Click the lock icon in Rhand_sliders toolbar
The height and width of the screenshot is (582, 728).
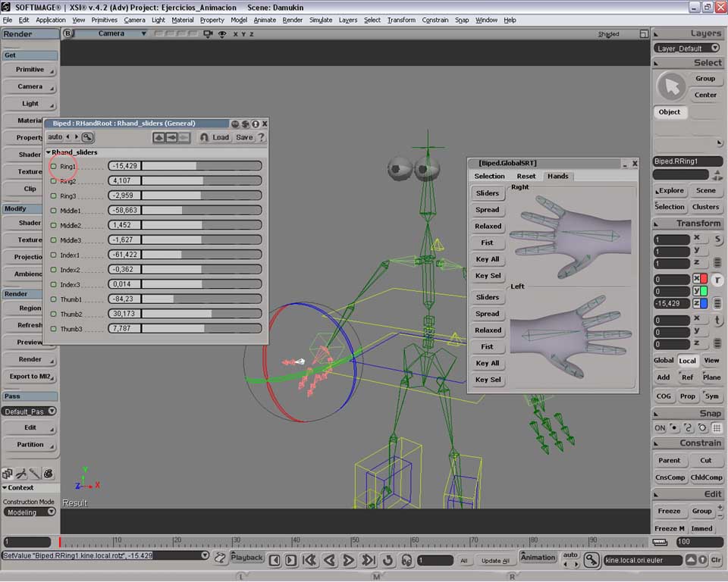[204, 137]
